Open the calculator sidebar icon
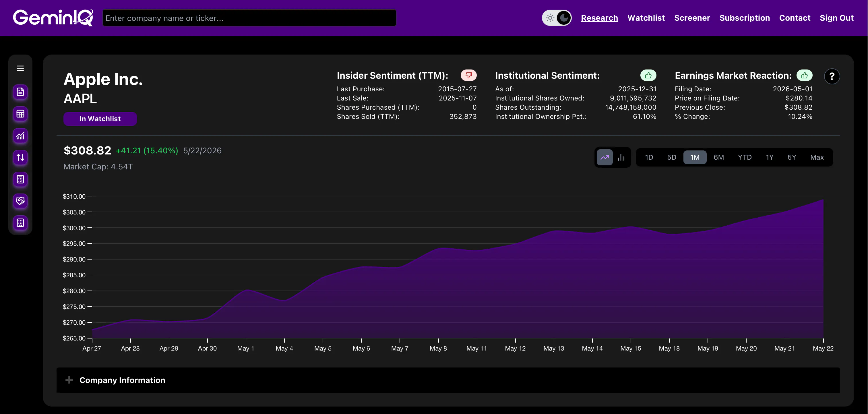The height and width of the screenshot is (414, 868). click(x=20, y=179)
